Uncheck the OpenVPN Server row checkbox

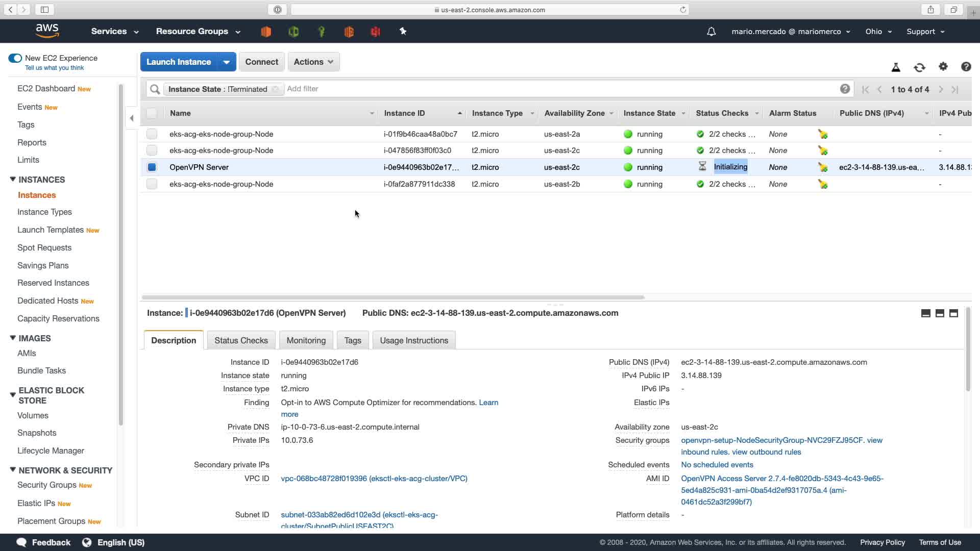[x=152, y=167]
